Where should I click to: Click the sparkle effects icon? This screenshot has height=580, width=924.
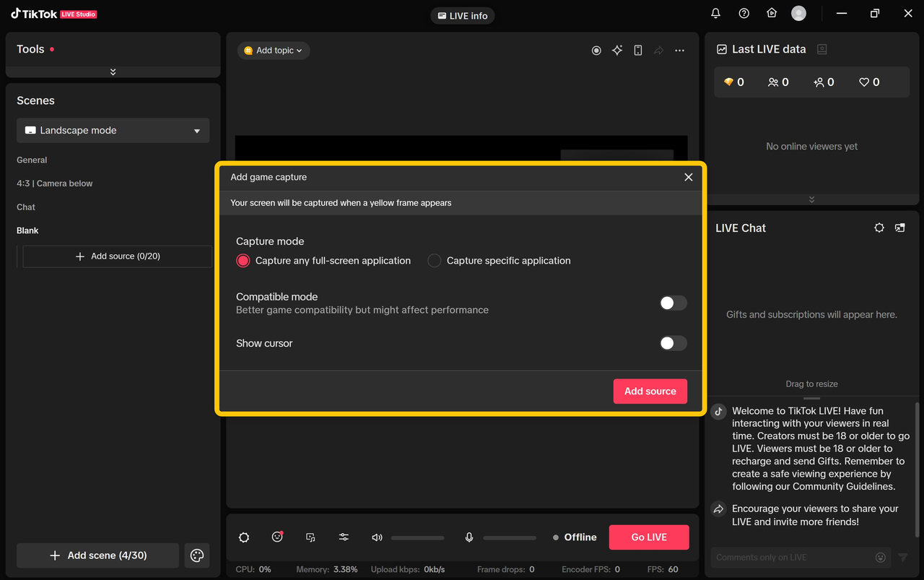(617, 51)
